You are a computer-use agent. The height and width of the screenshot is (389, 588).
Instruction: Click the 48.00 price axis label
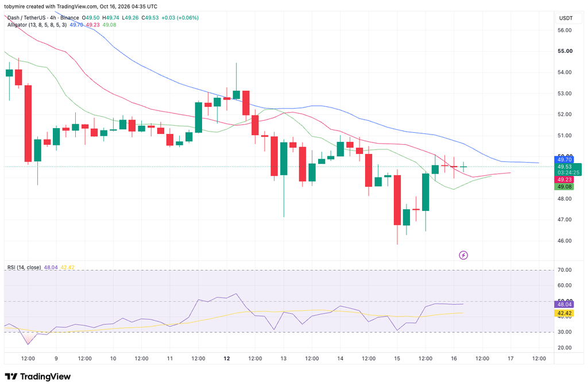[564, 198]
